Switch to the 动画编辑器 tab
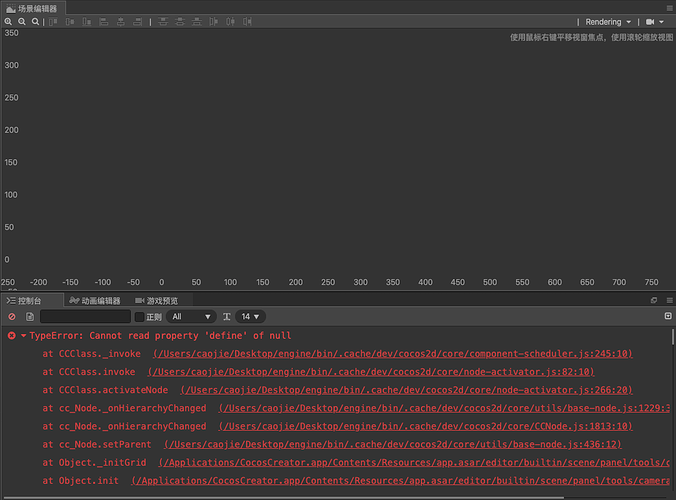Viewport: 676px width, 500px height. tap(95, 301)
